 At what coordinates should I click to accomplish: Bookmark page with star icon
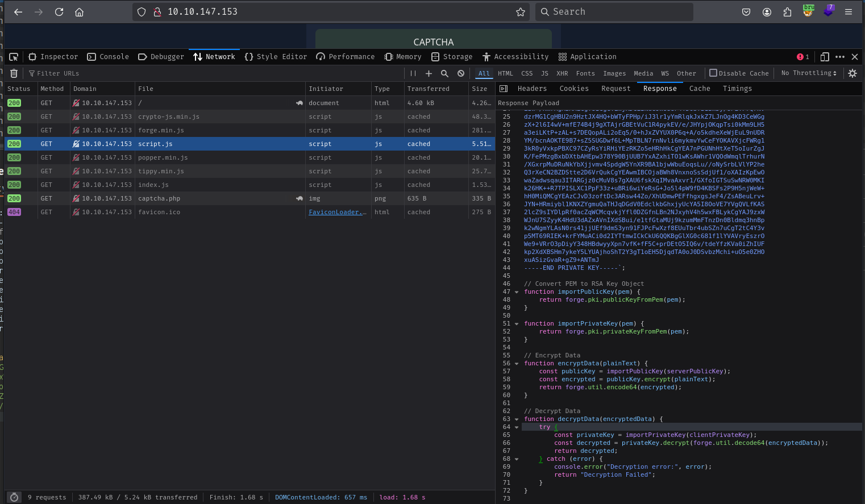tap(520, 12)
